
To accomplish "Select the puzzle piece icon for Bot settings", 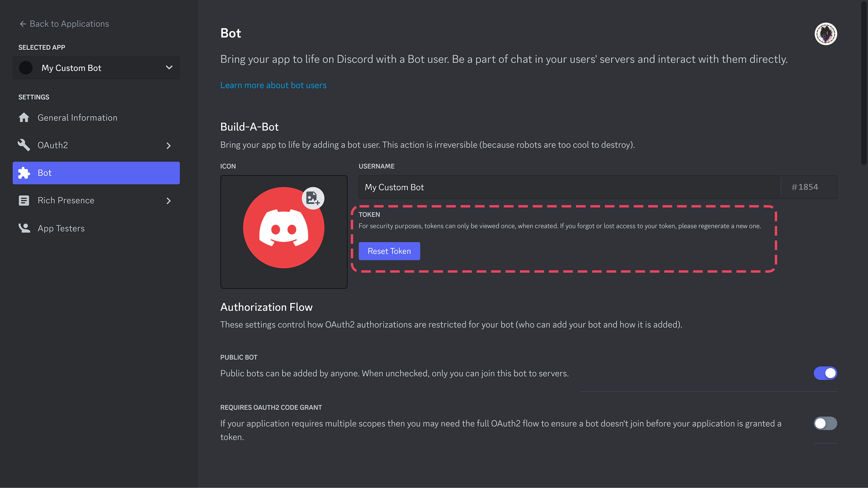I will point(24,173).
